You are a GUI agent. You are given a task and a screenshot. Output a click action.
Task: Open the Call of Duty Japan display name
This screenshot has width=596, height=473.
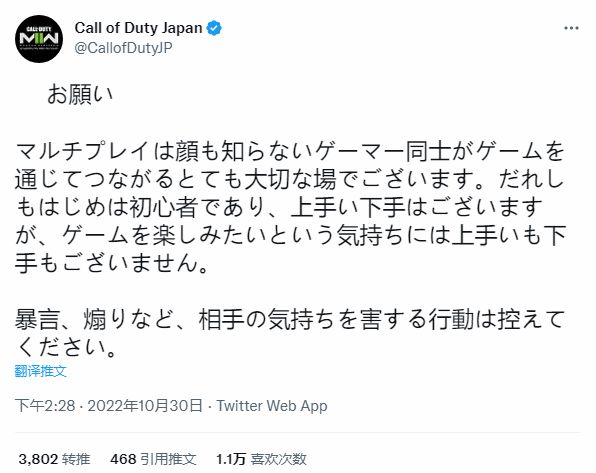point(138,28)
